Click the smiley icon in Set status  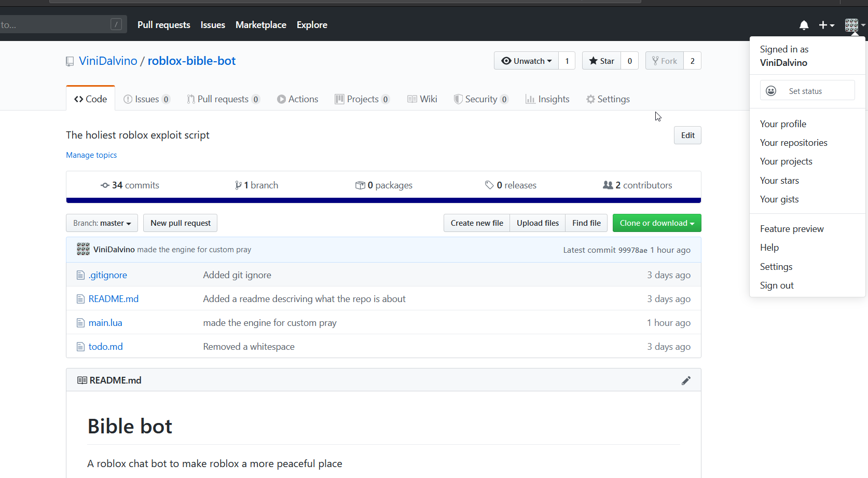[x=771, y=91]
